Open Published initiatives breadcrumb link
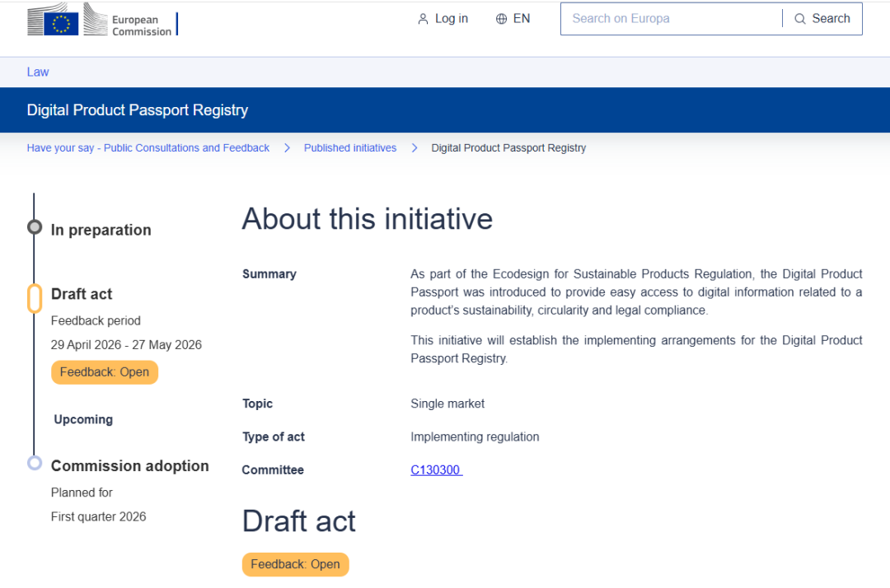 tap(350, 148)
